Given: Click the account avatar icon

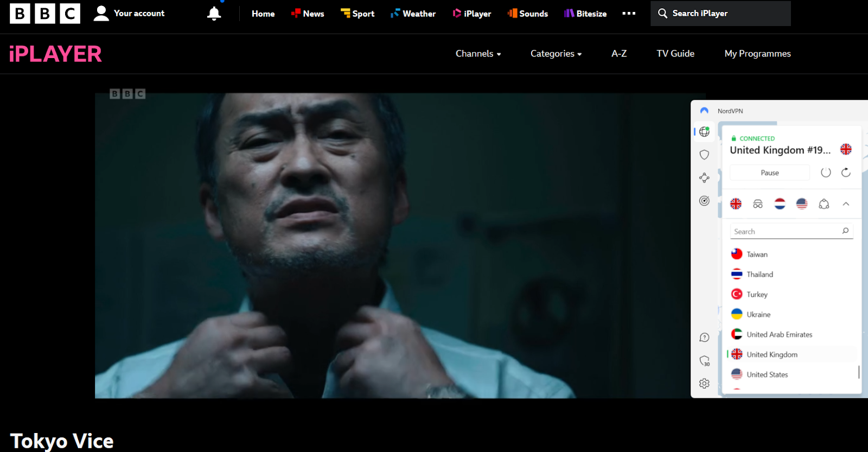Looking at the screenshot, I should click(101, 14).
